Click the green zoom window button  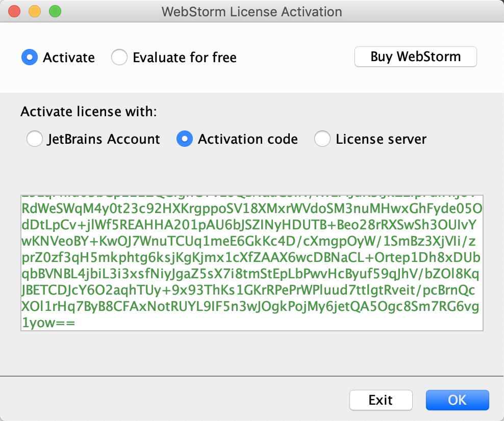55,11
